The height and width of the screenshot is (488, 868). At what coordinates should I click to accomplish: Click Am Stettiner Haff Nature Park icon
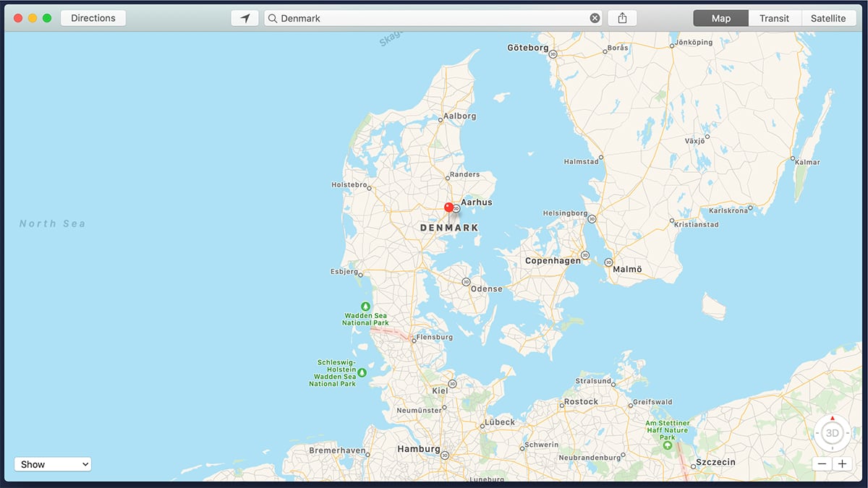point(667,446)
